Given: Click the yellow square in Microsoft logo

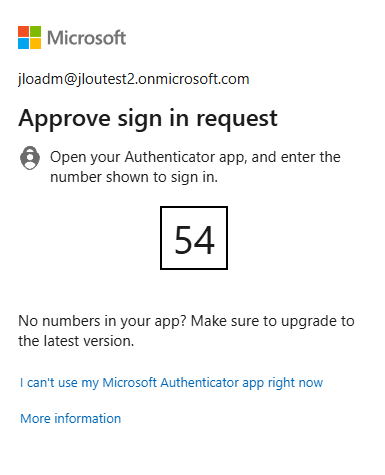Looking at the screenshot, I should (x=36, y=44).
